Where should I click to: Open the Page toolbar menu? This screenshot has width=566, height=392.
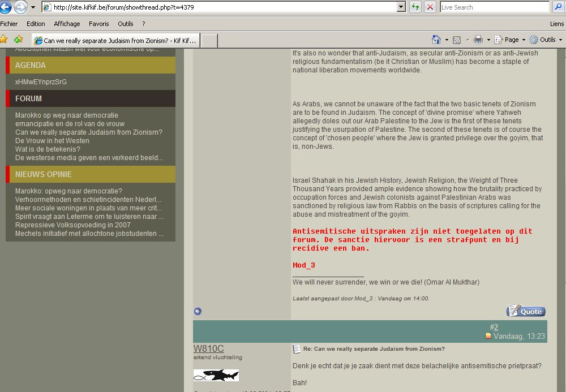point(510,40)
